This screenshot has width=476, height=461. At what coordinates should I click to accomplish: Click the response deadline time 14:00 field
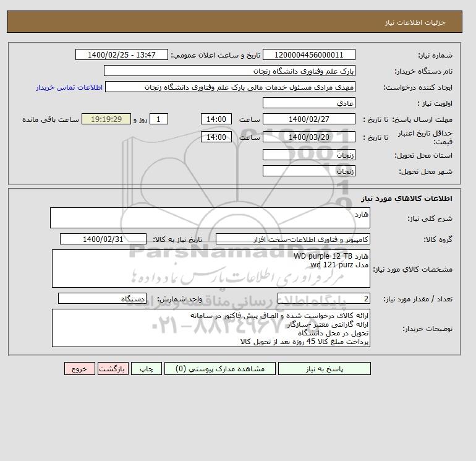coord(216,119)
